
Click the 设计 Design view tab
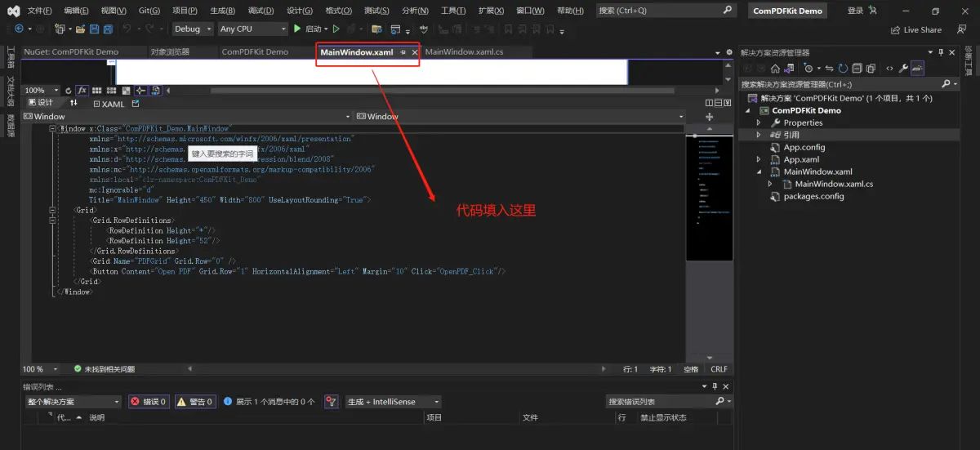(40, 103)
